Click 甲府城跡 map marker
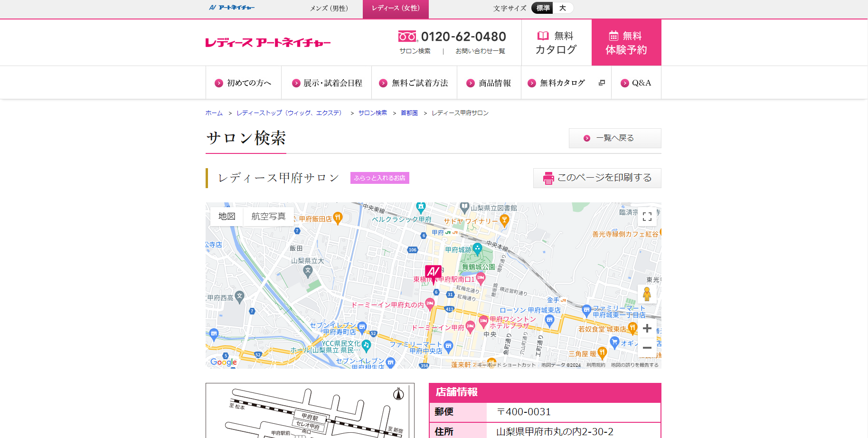 tap(477, 248)
